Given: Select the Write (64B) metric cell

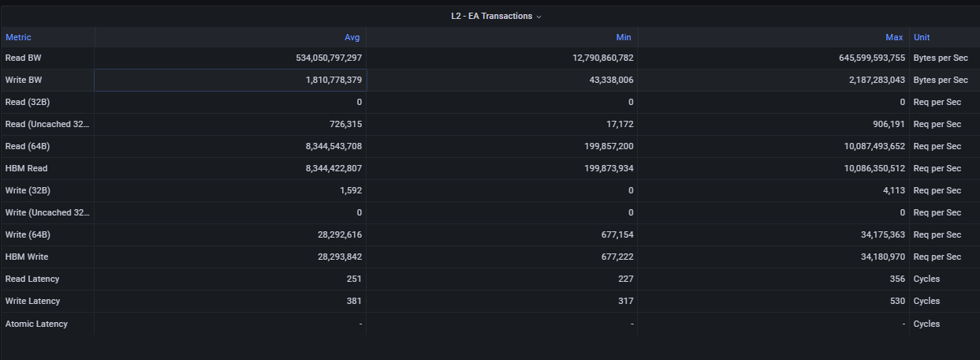Looking at the screenshot, I should pos(47,234).
